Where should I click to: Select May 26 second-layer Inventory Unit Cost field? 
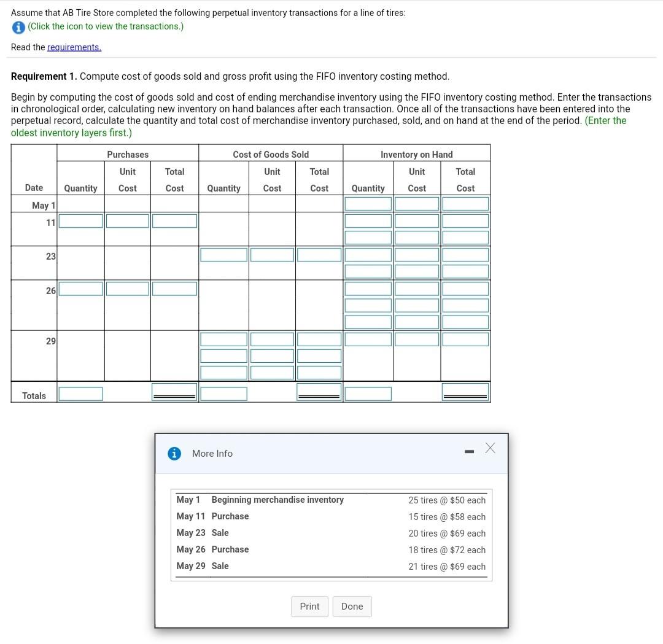[416, 305]
